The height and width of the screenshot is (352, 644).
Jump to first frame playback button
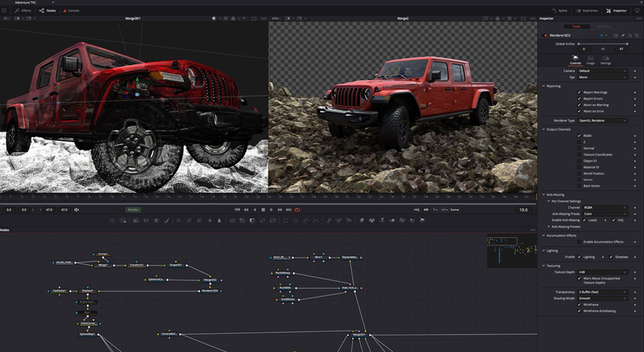tap(237, 210)
